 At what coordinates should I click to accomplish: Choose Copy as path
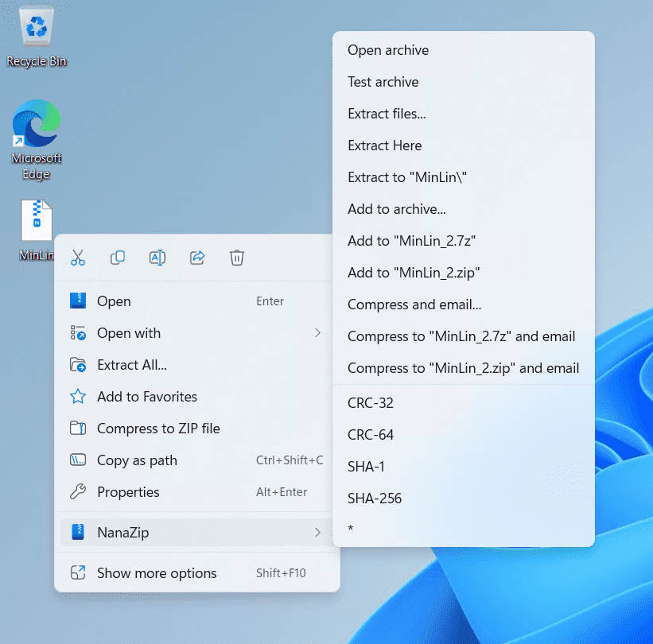click(x=137, y=460)
